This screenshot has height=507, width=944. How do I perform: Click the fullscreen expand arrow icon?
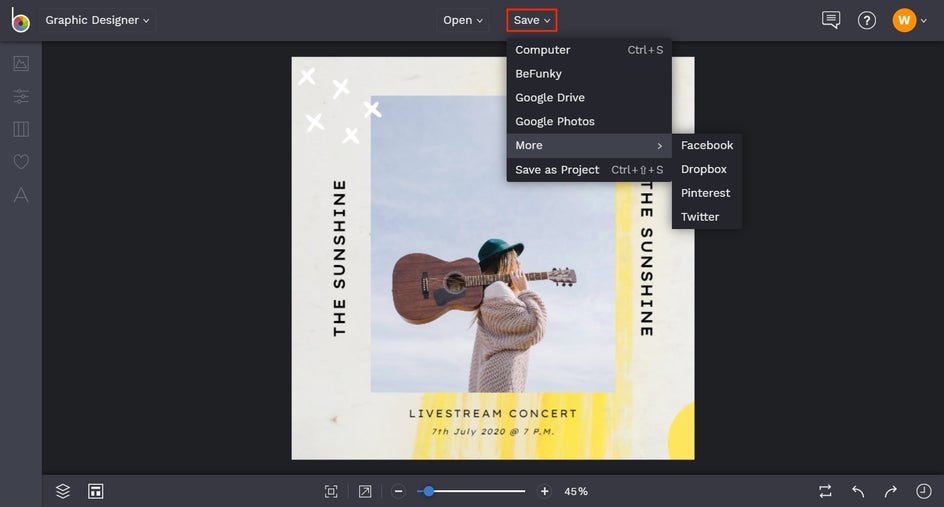(x=365, y=491)
